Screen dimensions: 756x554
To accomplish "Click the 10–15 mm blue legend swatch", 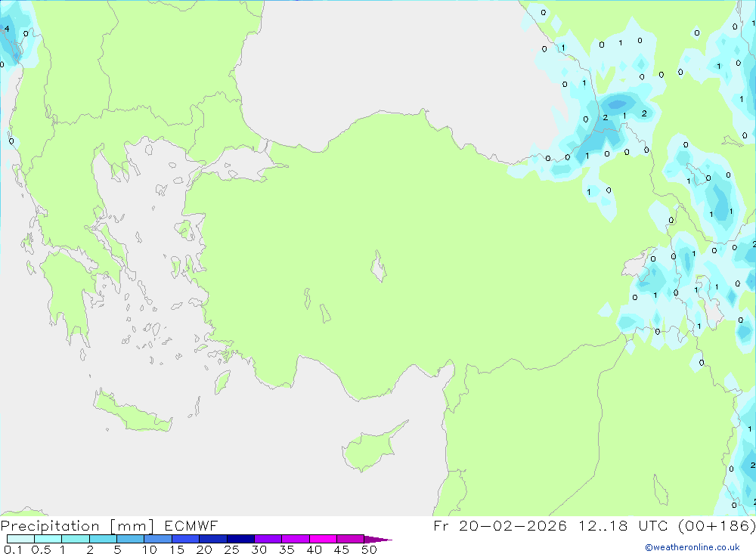I will 158,539.
